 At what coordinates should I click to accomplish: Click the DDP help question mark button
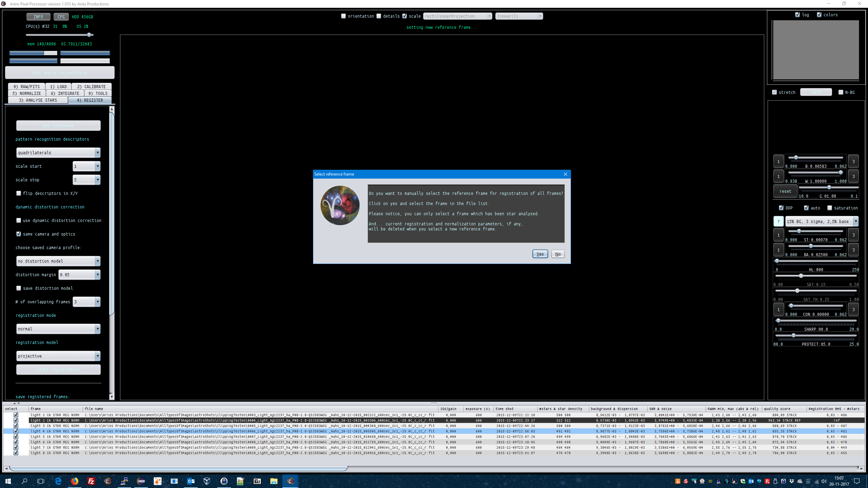coord(778,221)
